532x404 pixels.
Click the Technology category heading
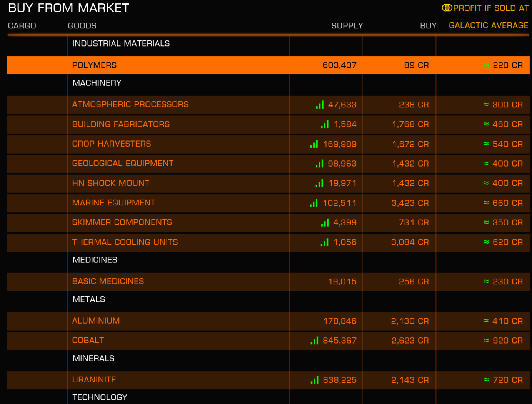click(100, 397)
